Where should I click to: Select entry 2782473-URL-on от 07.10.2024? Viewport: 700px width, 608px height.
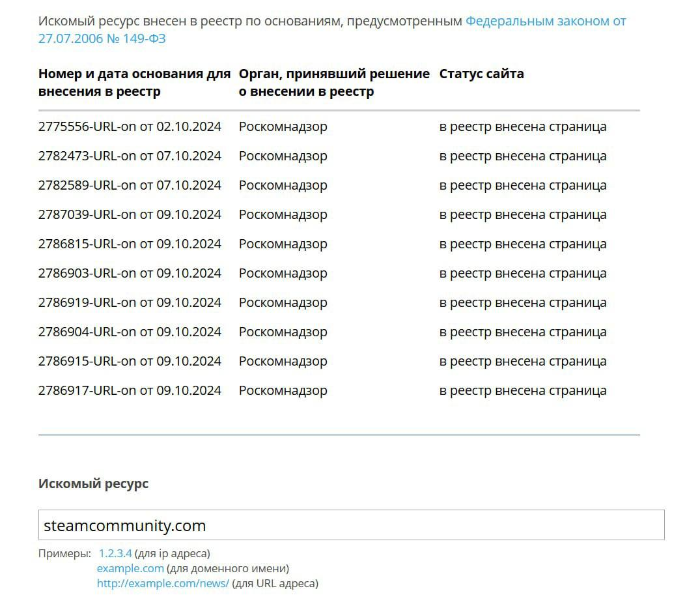pyautogui.click(x=130, y=156)
